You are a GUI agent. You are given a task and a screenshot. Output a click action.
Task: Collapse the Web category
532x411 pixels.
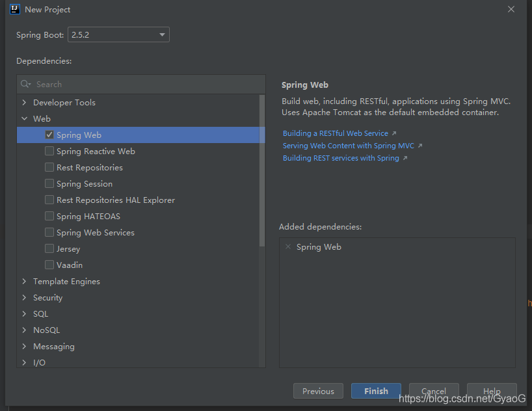[x=24, y=118]
